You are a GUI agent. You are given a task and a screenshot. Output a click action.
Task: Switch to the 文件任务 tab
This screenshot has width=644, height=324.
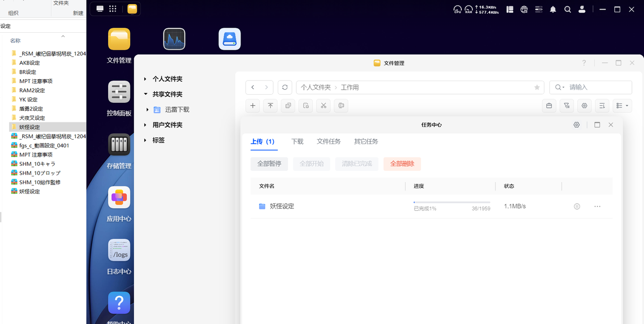point(329,142)
